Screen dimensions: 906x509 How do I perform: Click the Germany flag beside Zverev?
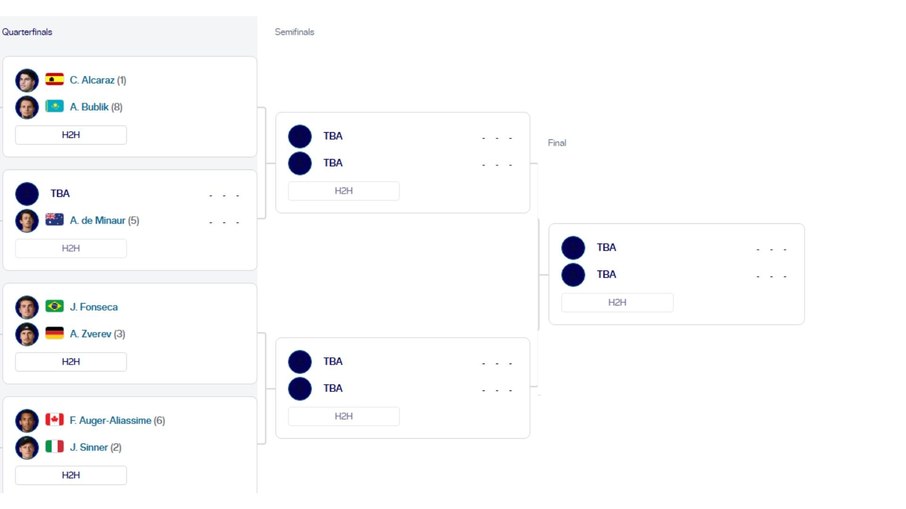click(x=54, y=334)
